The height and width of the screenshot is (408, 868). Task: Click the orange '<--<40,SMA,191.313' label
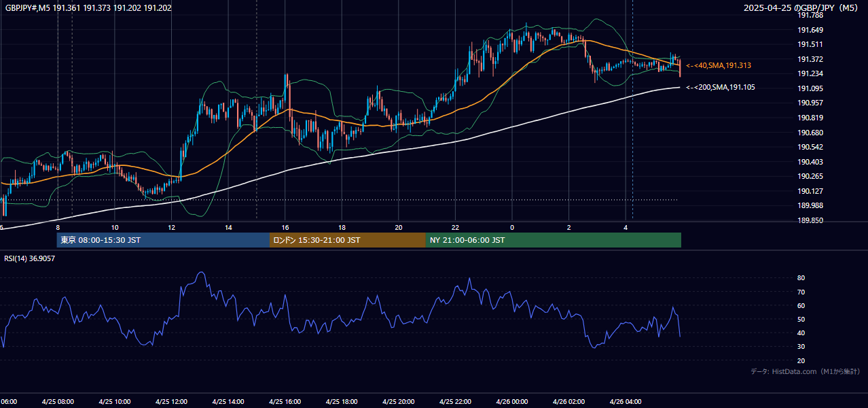718,65
